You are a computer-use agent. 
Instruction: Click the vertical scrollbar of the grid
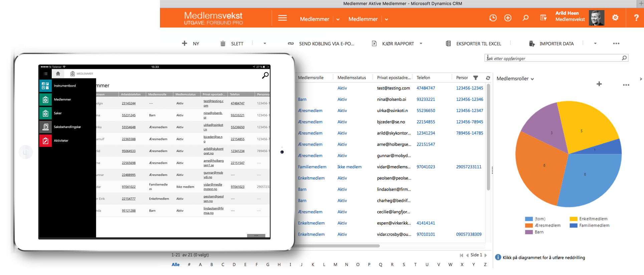(x=488, y=137)
